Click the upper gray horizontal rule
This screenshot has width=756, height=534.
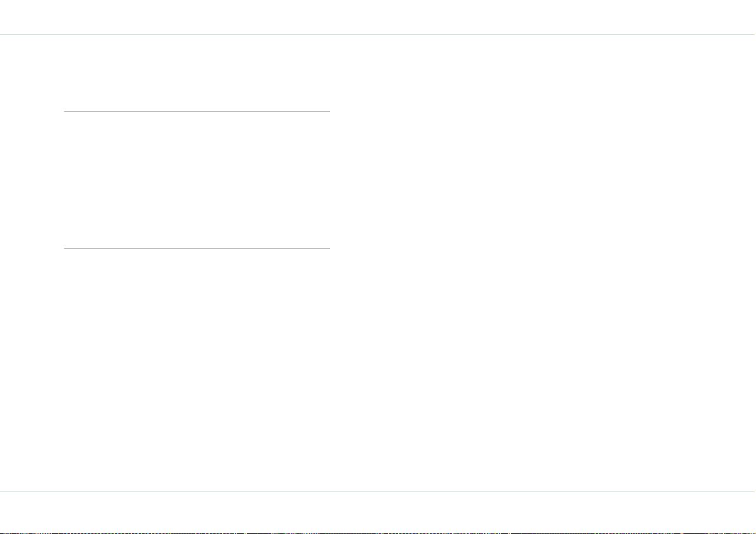tap(197, 111)
